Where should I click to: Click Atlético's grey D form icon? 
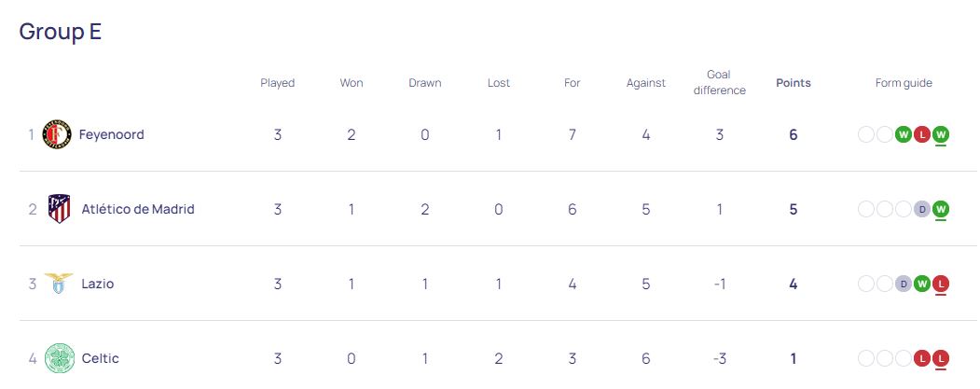pyautogui.click(x=922, y=209)
